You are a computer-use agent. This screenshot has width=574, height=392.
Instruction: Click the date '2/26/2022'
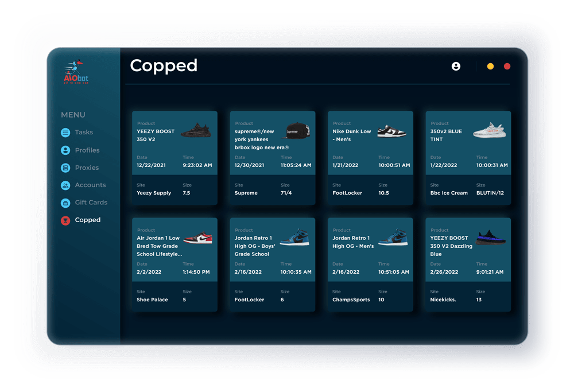pos(444,272)
